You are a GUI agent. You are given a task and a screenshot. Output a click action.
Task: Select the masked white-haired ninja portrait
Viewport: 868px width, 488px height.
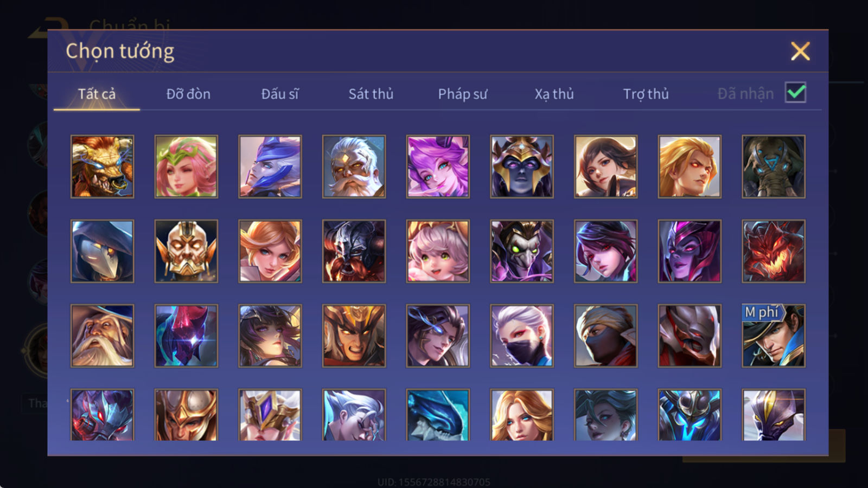coord(522,336)
